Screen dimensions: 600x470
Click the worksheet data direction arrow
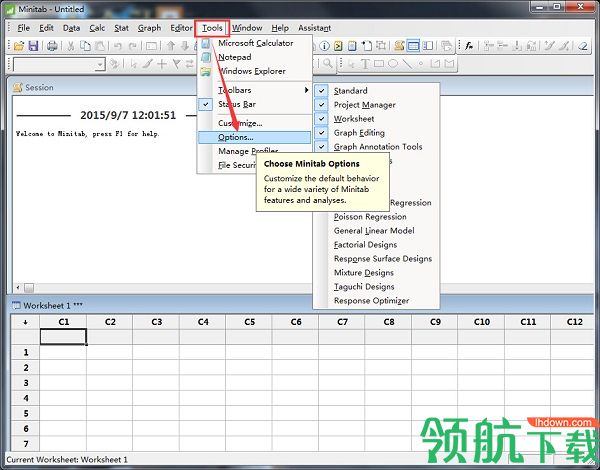click(x=25, y=322)
